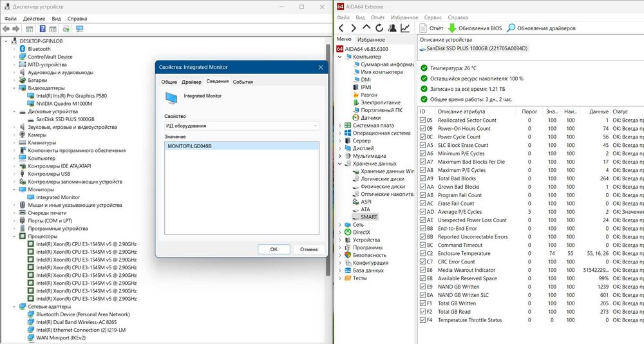Select DirectX node in AIDA64 tree
644x344 pixels.
click(361, 232)
